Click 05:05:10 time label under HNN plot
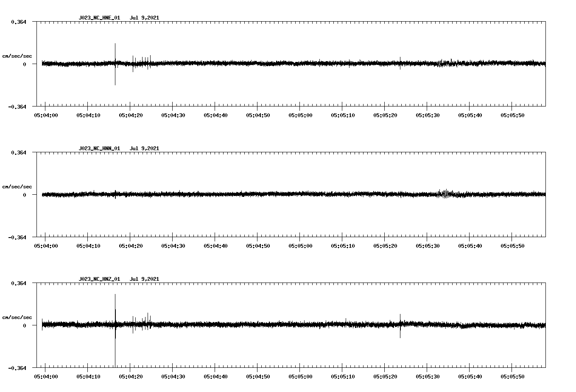The height and width of the screenshot is (392, 576). [x=342, y=246]
